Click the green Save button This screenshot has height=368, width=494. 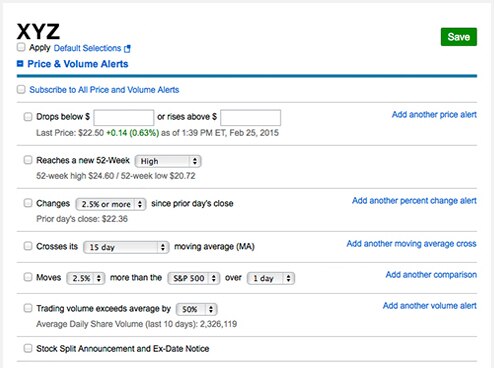[x=459, y=37]
